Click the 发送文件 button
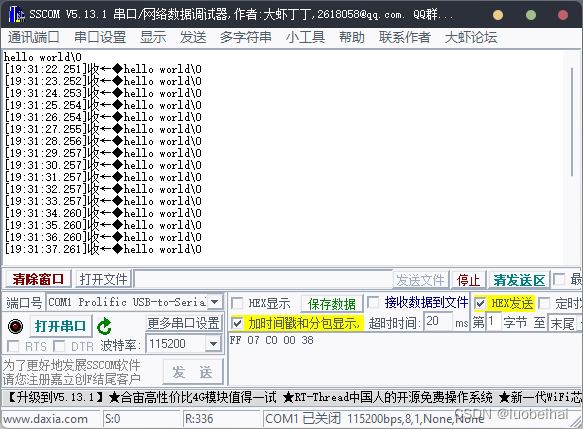The height and width of the screenshot is (429, 583). pyautogui.click(x=421, y=280)
